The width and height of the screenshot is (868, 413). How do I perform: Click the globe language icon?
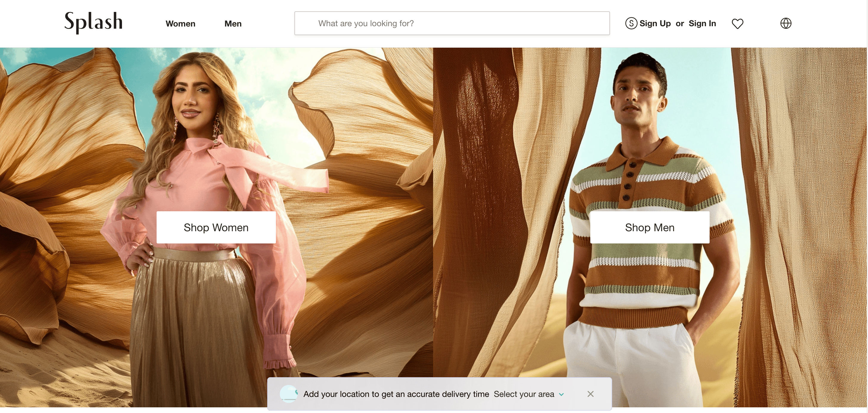(x=785, y=23)
